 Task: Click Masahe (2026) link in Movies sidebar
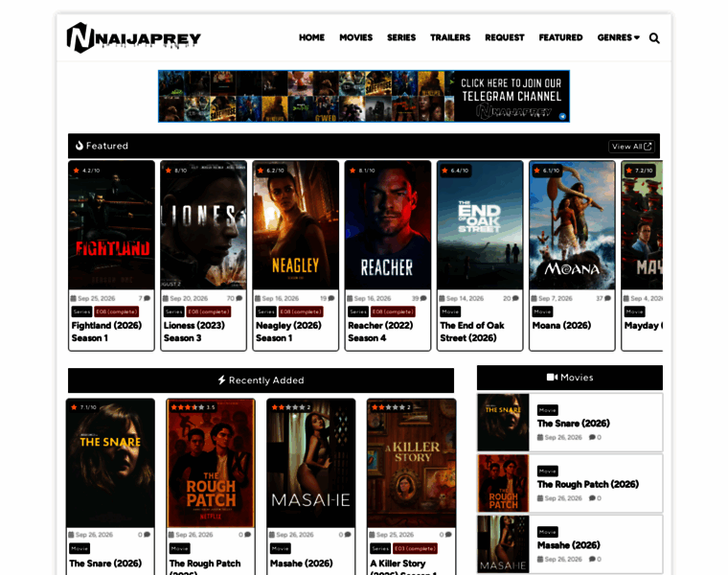(x=569, y=545)
